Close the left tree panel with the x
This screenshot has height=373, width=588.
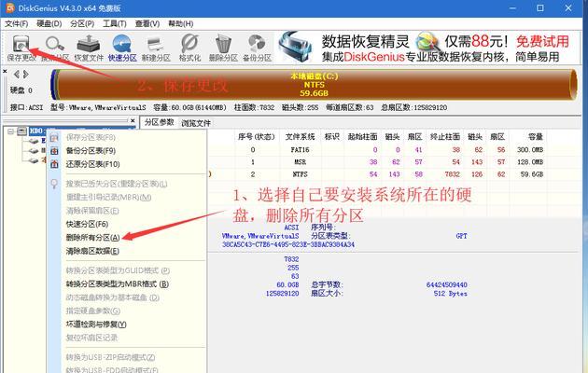click(133, 120)
